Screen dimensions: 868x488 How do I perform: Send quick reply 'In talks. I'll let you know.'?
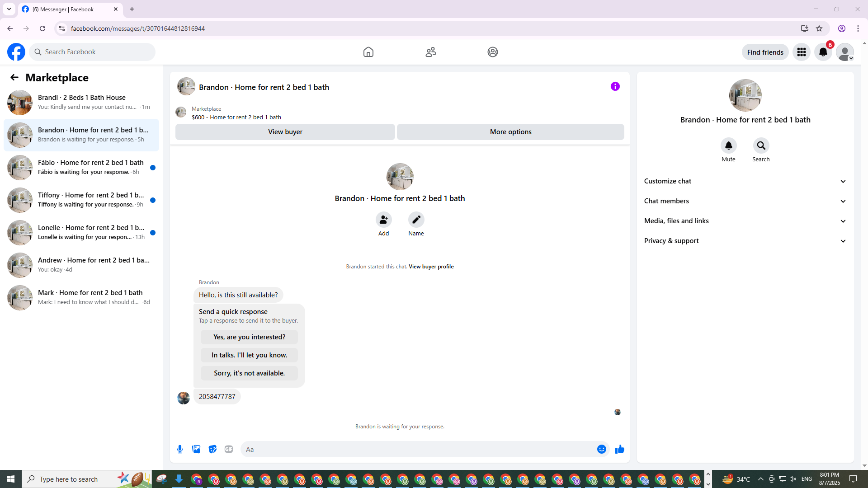click(250, 355)
